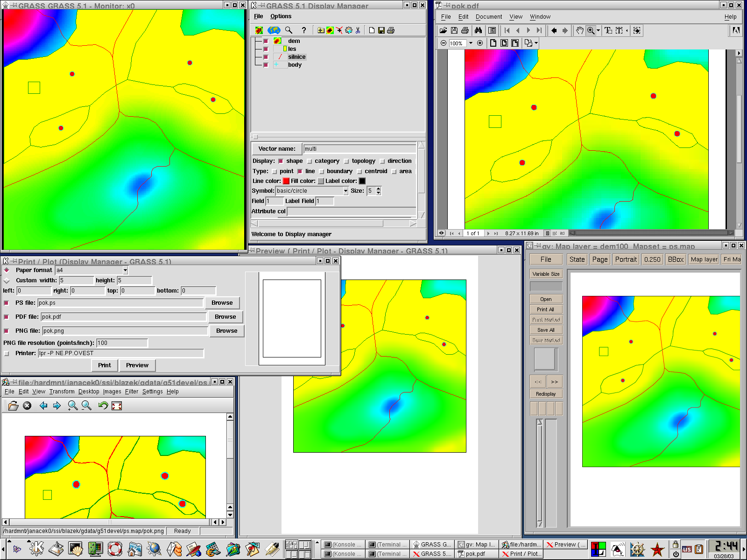The height and width of the screenshot is (560, 747).
Task: Click the floppy disk save icon in PDF viewer
Action: coord(454,30)
